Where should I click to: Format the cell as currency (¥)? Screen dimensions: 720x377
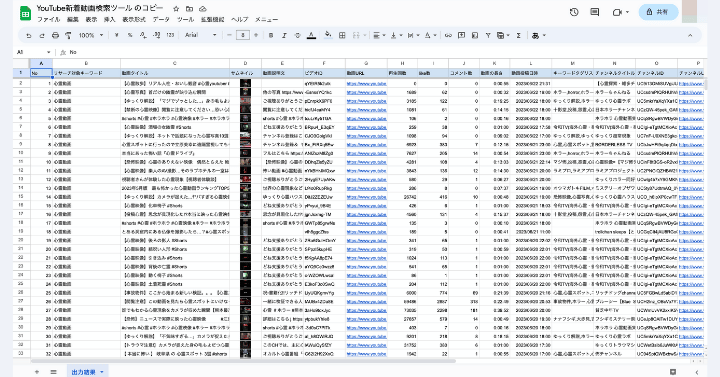coord(117,35)
